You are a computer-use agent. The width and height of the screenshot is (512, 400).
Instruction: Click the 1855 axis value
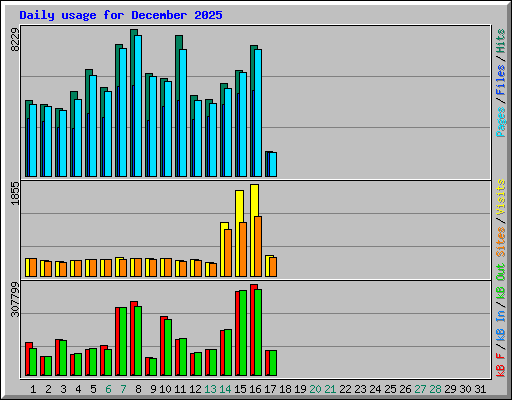[15, 193]
